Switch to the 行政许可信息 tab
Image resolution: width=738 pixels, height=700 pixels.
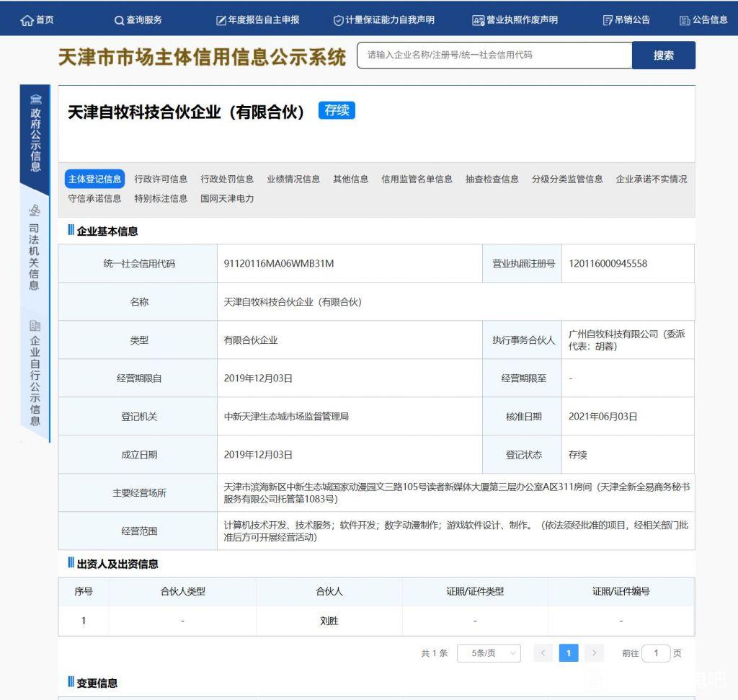(x=161, y=179)
